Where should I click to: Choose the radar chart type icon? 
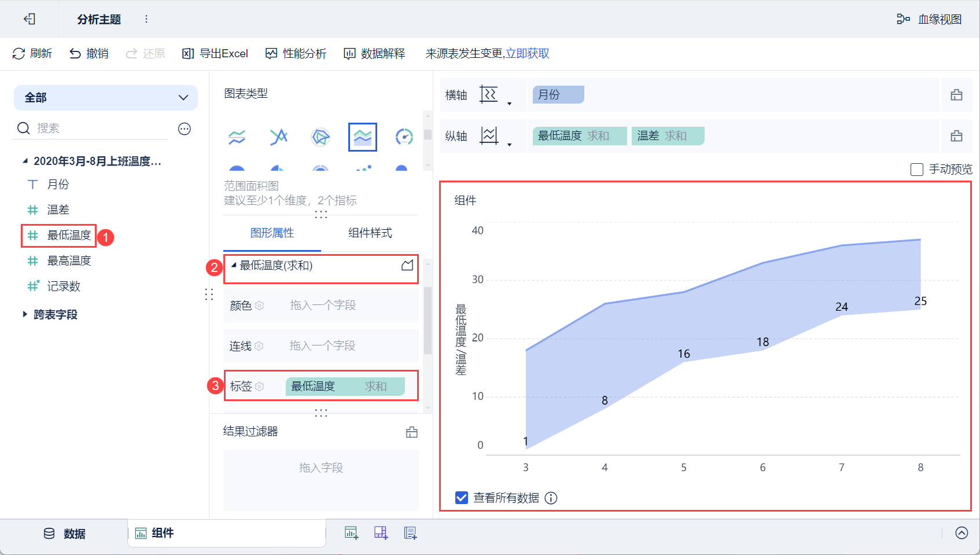point(320,137)
